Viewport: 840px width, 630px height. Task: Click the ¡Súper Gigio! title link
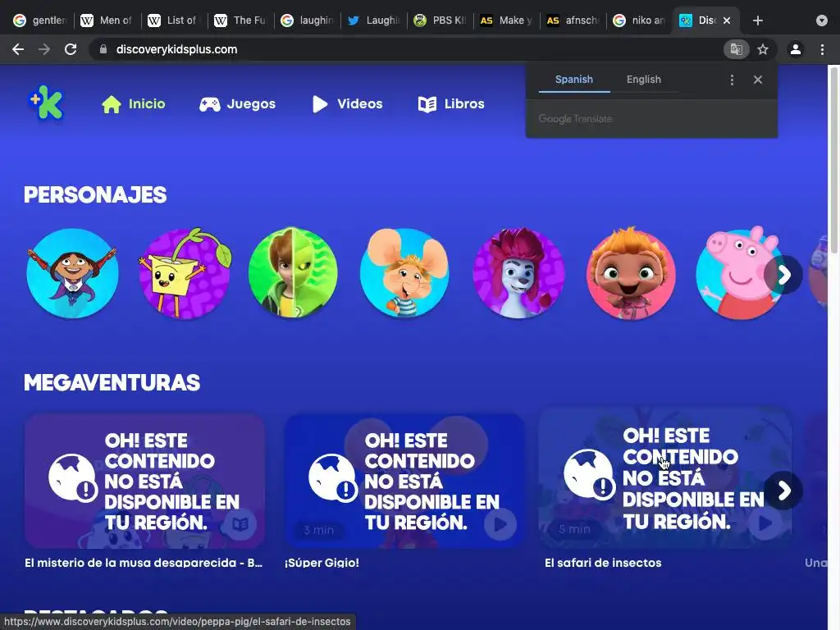point(322,563)
